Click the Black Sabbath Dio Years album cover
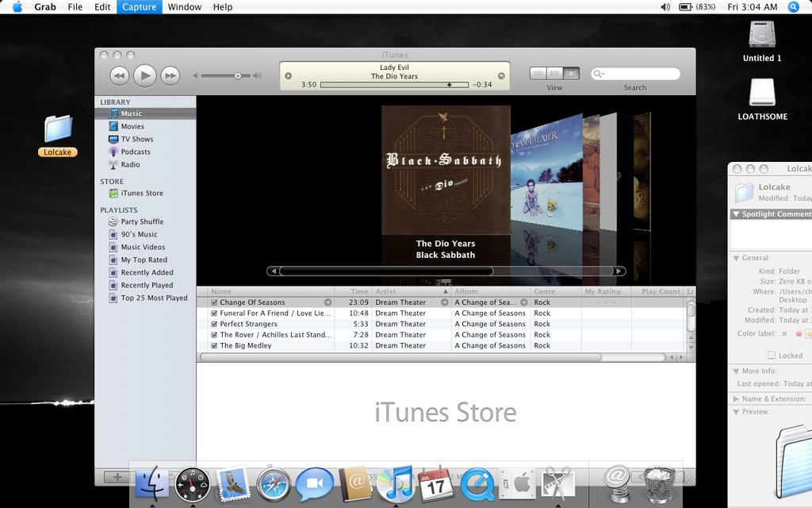This screenshot has width=812, height=508. coord(446,170)
